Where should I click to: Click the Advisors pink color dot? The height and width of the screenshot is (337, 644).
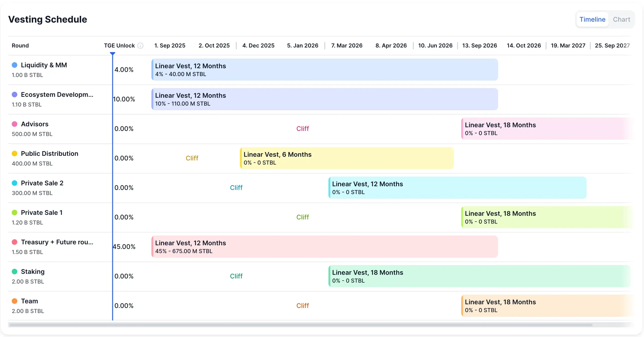click(15, 124)
